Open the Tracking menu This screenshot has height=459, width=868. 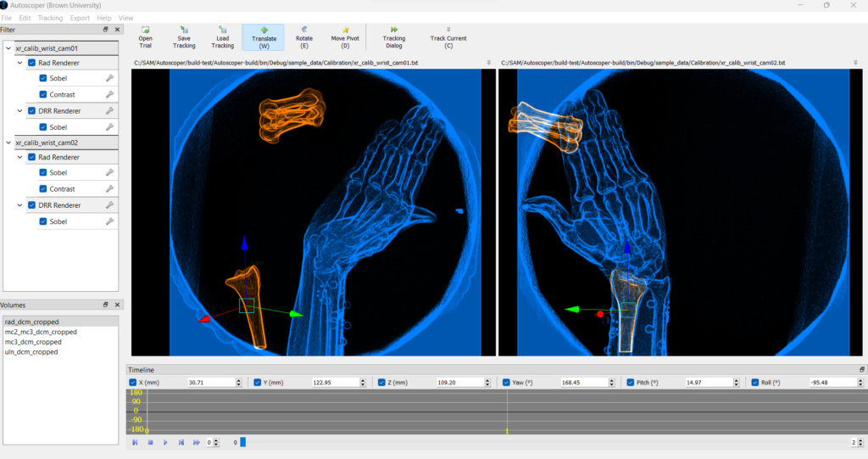click(50, 18)
